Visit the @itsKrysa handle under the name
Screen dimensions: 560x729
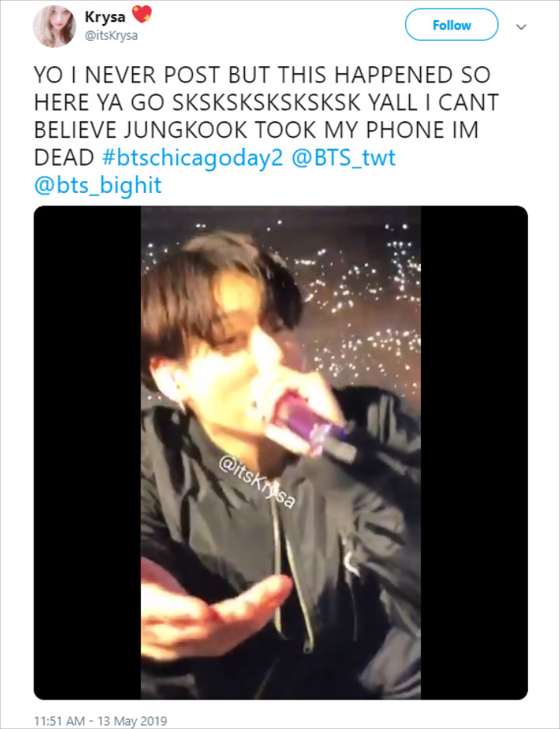tap(110, 35)
